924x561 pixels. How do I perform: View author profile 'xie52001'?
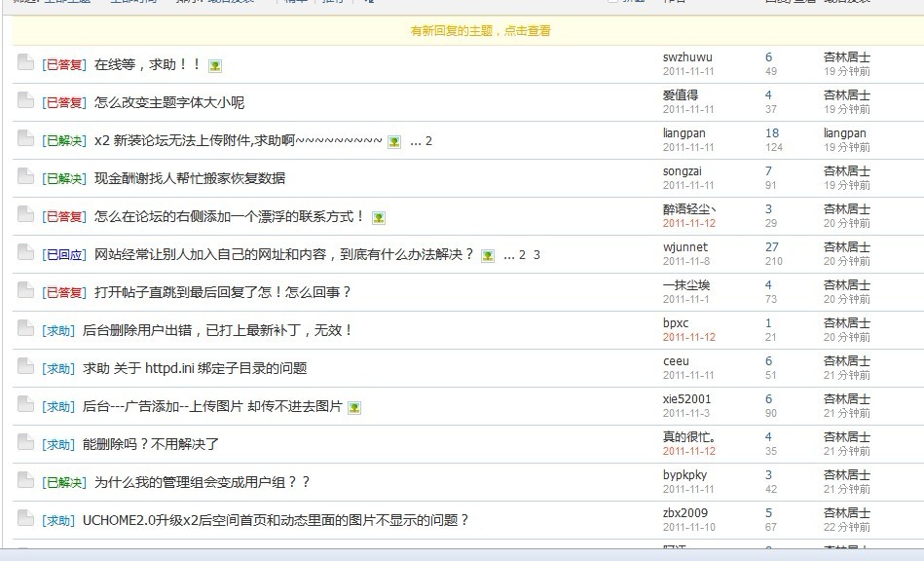[687, 399]
